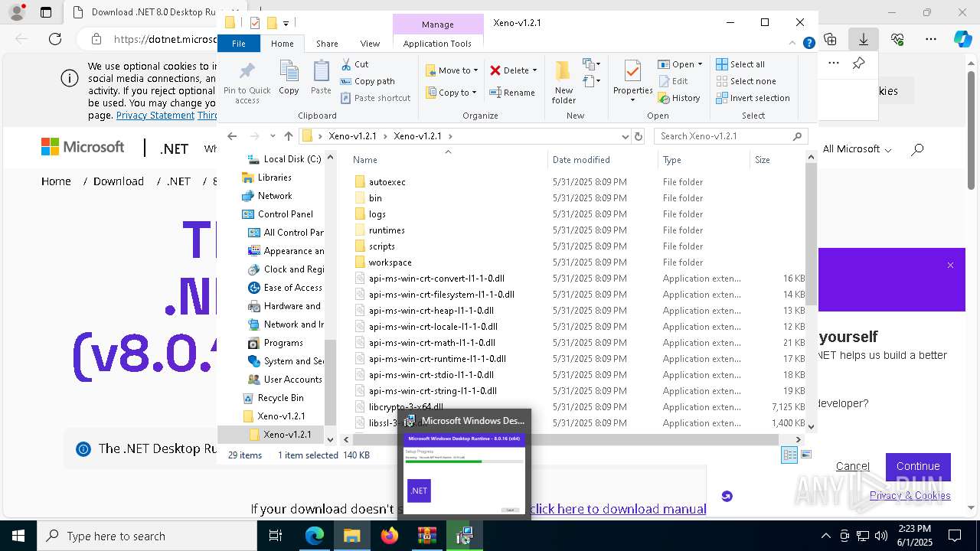Click the Continue button on webpage
The image size is (980, 551).
coord(918,466)
